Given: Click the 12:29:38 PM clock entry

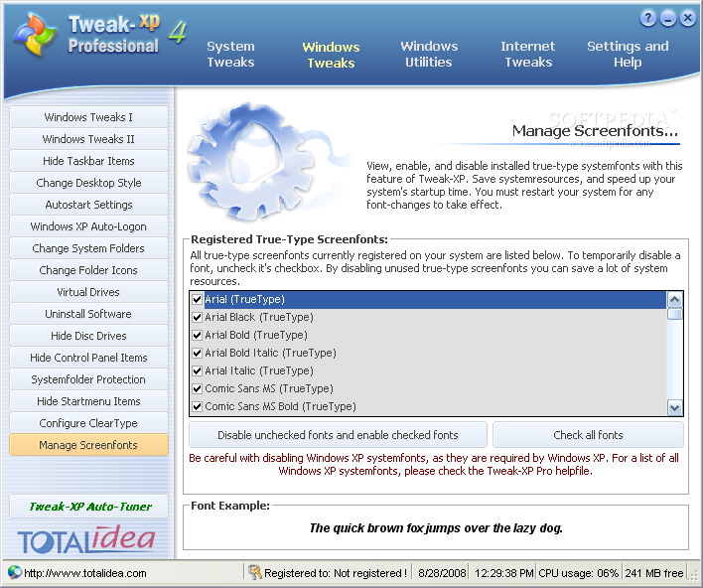Looking at the screenshot, I should pyautogui.click(x=504, y=573).
